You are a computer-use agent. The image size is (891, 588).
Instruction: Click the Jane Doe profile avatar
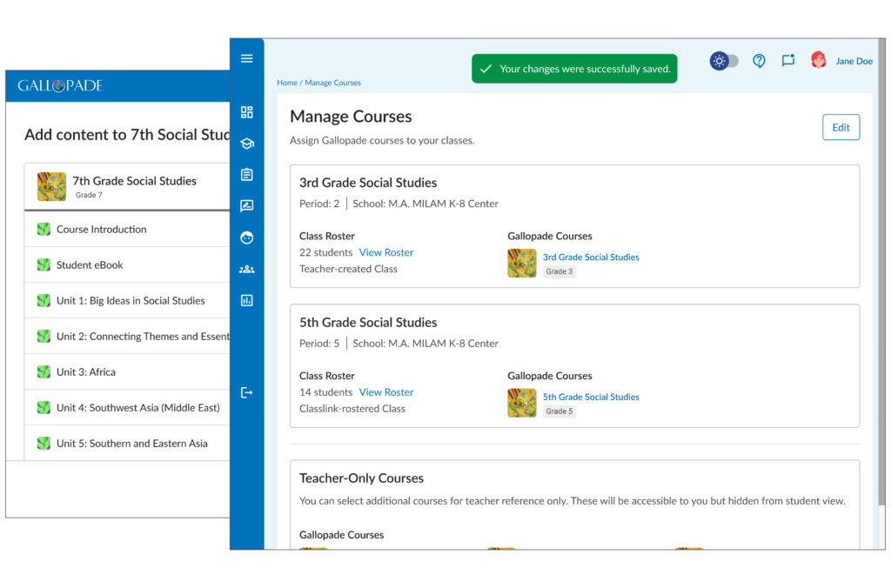818,60
